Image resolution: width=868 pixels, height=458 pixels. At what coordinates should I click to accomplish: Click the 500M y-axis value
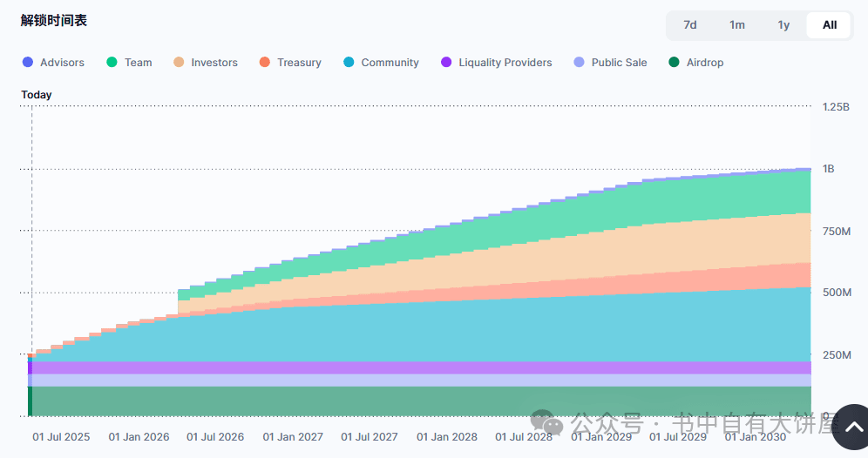coord(837,292)
